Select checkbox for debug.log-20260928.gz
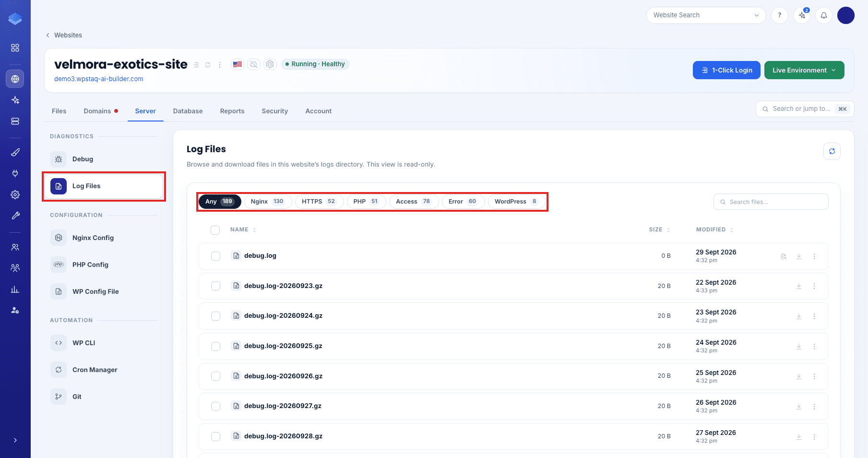Viewport: 868px width, 458px height. [x=216, y=436]
